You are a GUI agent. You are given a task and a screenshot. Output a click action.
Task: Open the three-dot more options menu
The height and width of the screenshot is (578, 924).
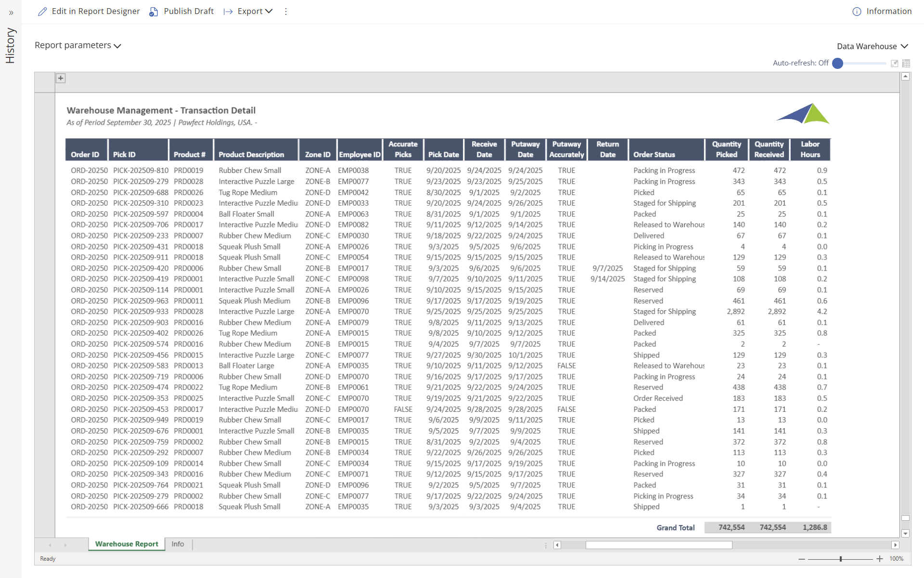click(x=286, y=12)
